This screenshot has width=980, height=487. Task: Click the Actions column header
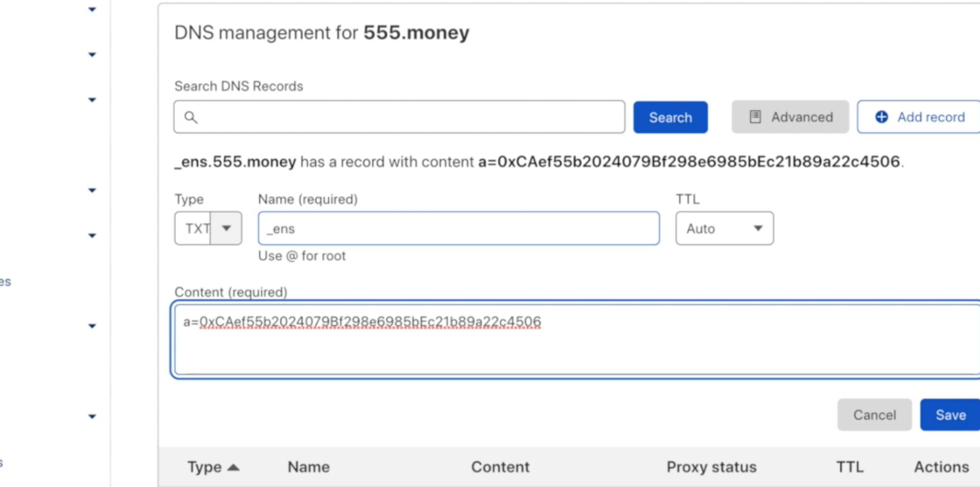coord(941,467)
